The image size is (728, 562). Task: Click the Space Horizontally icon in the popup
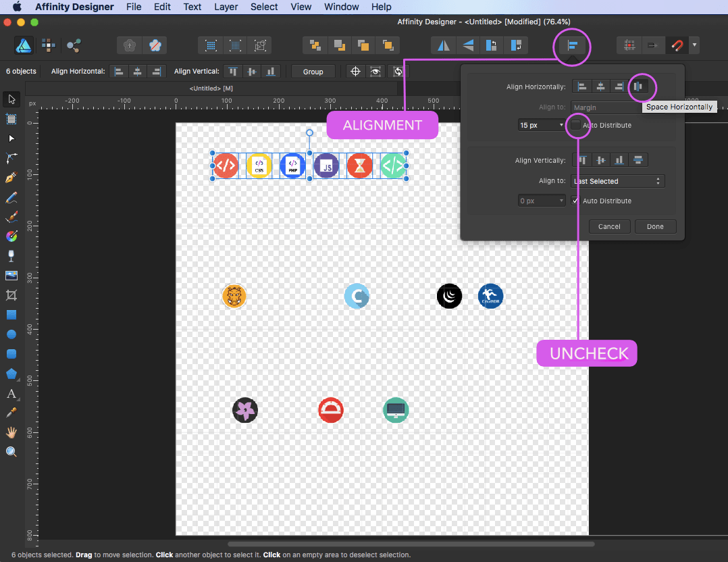[638, 86]
